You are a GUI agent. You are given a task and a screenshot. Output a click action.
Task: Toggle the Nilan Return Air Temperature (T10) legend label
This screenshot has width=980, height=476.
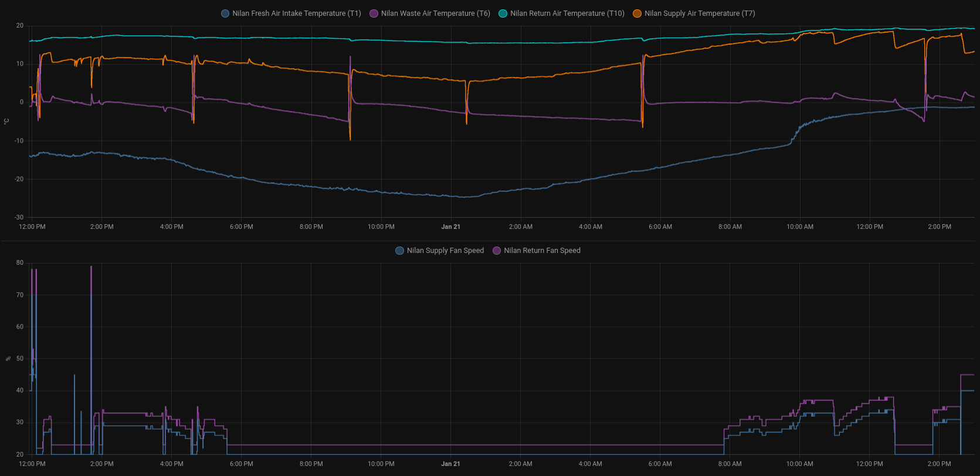567,13
